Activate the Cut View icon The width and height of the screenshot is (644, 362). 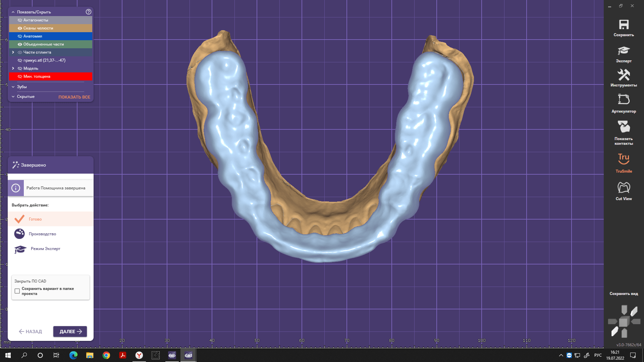pos(624,188)
